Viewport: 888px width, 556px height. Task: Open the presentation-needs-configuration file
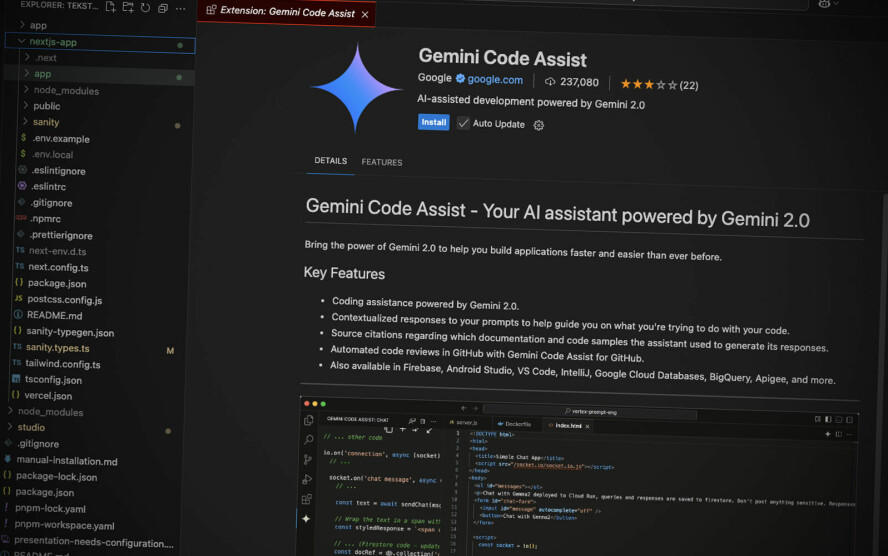[x=93, y=542]
